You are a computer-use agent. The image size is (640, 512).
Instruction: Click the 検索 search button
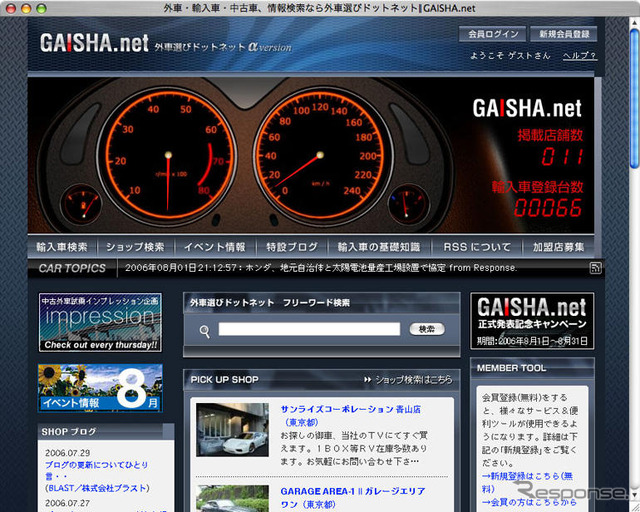(427, 329)
